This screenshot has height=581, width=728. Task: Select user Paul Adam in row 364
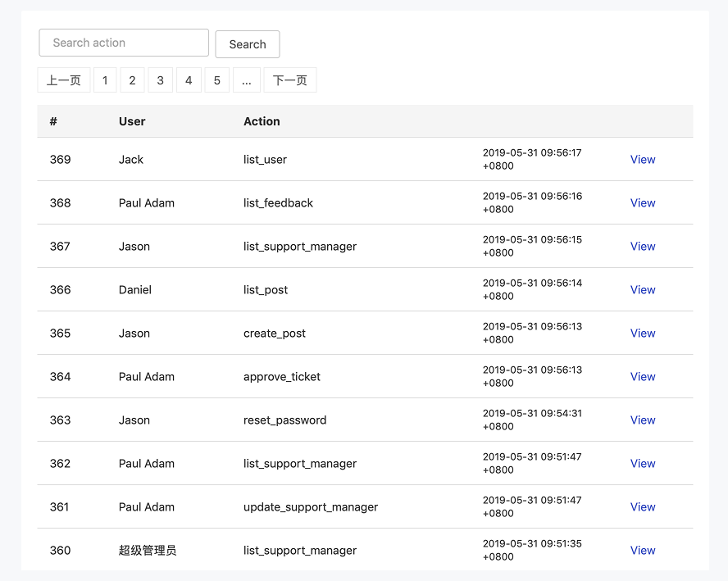click(x=147, y=376)
